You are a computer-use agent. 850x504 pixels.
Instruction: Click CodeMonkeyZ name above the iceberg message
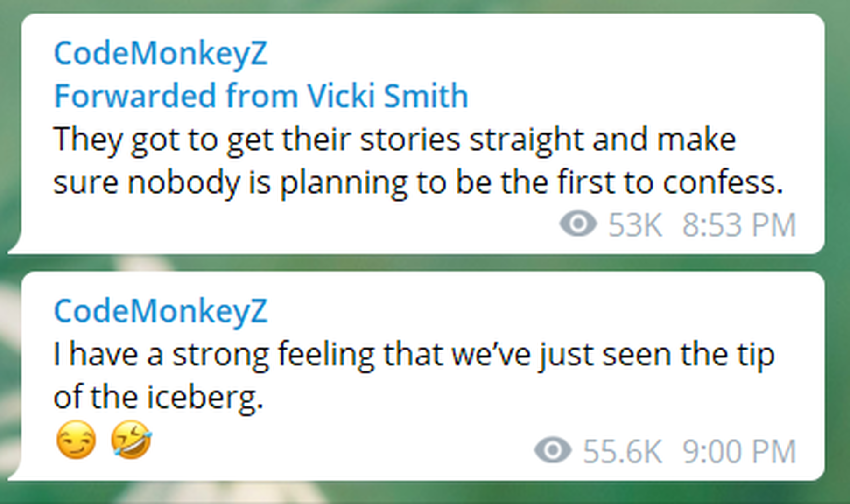point(161,311)
